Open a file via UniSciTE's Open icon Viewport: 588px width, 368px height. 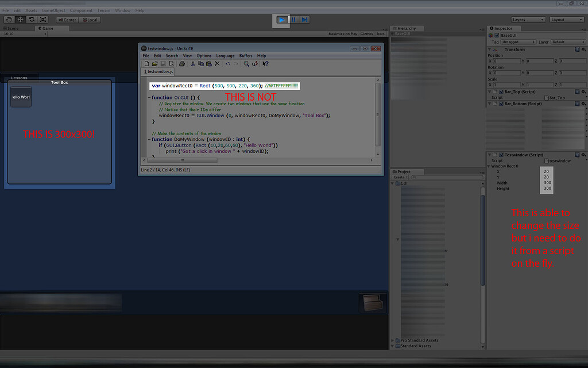(155, 64)
